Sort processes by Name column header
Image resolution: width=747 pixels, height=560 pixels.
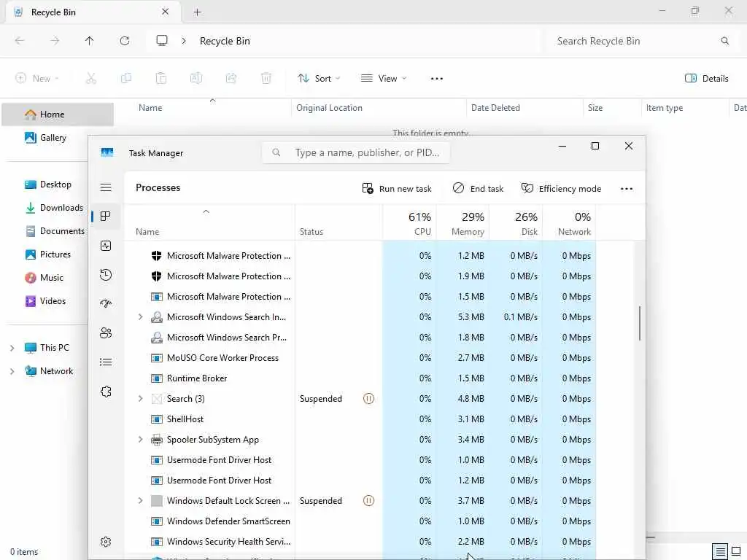(x=209, y=223)
